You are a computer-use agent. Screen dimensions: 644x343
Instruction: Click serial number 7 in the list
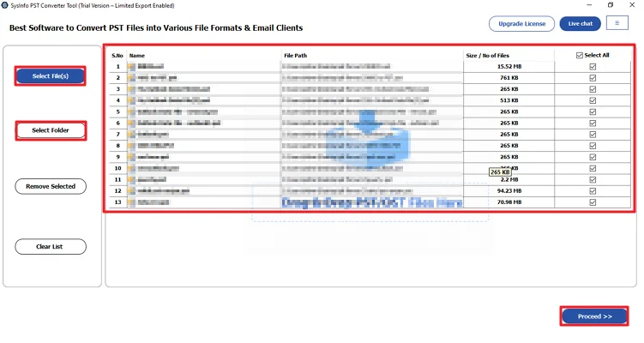click(117, 135)
